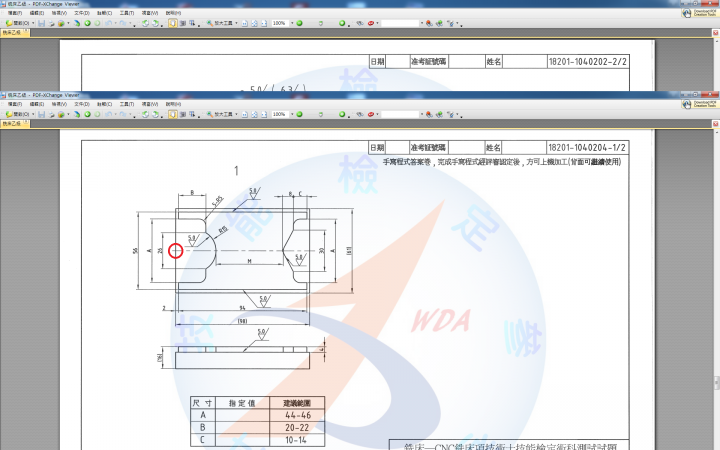This screenshot has height=450, width=720.
Task: Click the text 18201-1040204-1/2 in the document
Action: (587, 147)
